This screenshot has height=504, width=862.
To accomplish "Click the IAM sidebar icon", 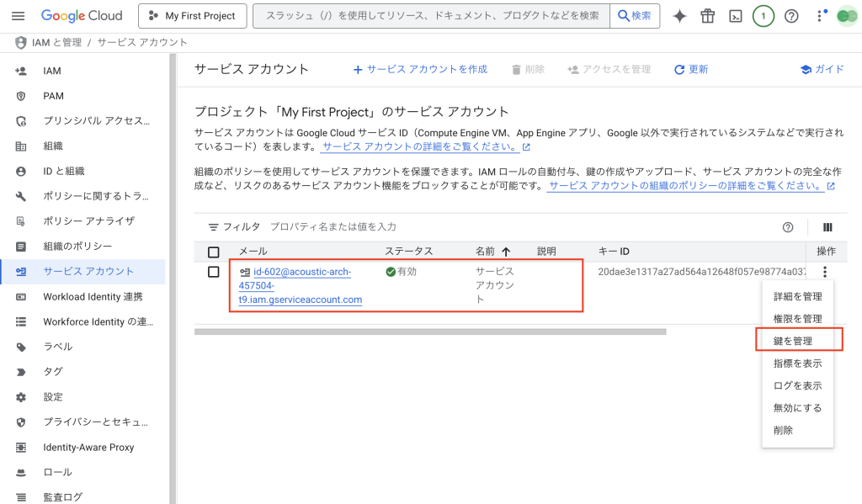I will [x=21, y=71].
